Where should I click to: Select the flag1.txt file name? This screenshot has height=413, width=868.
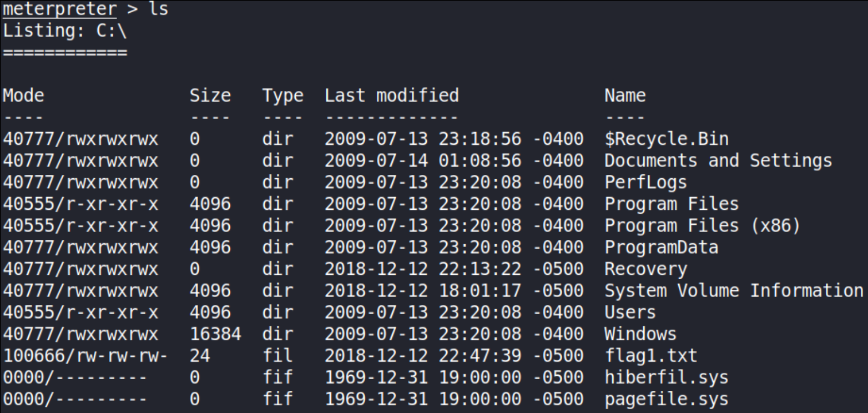click(x=651, y=355)
